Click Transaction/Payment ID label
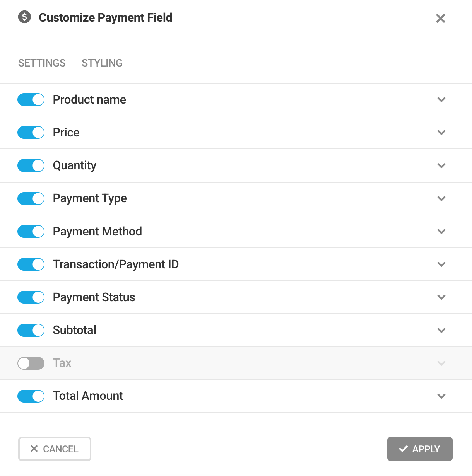Viewport: 472px width, 476px height. coord(116,264)
